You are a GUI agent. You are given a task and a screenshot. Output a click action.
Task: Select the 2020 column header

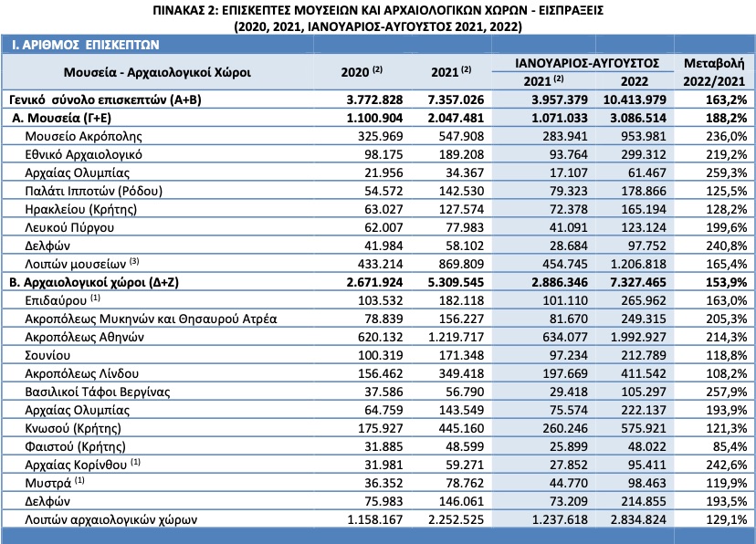point(362,72)
